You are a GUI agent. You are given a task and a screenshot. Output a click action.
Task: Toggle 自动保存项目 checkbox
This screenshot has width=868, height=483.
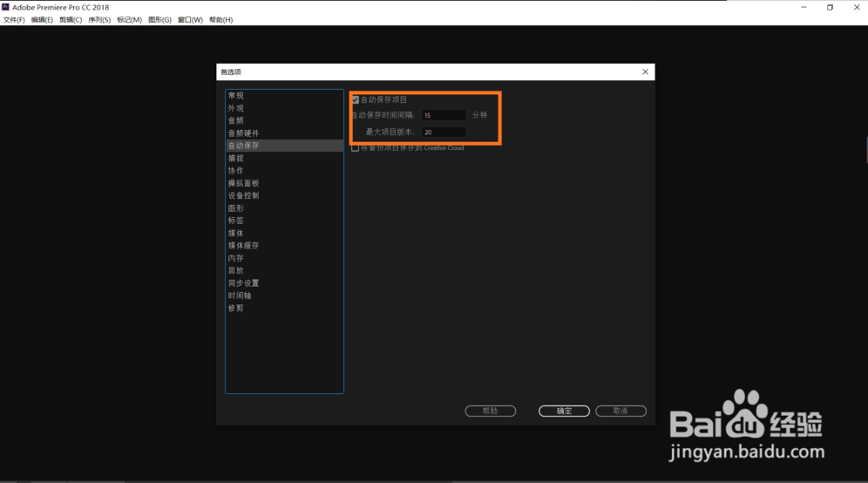click(356, 99)
